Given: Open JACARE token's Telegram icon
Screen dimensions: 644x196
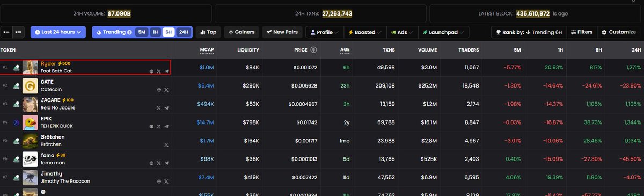Looking at the screenshot, I should pos(166,108).
